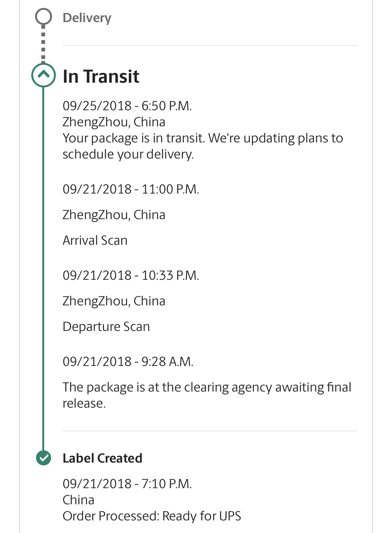
Task: Select the Label Created heading
Action: (102, 458)
